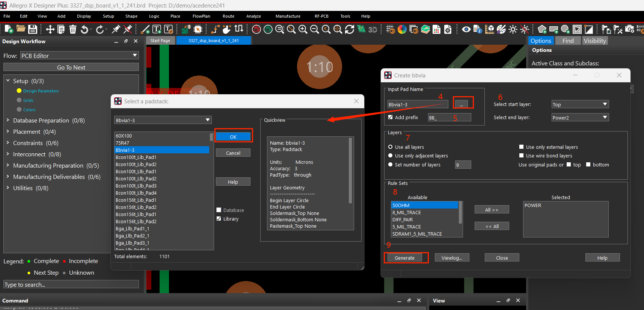Click the eye visibility icon in toolbar

pos(466,29)
